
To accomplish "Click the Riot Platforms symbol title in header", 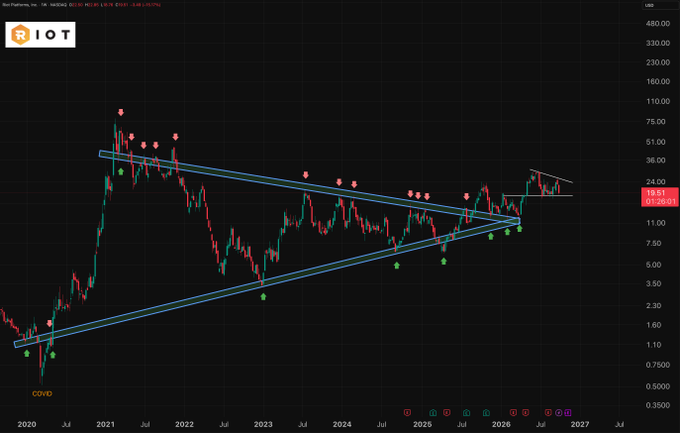I will (x=20, y=5).
